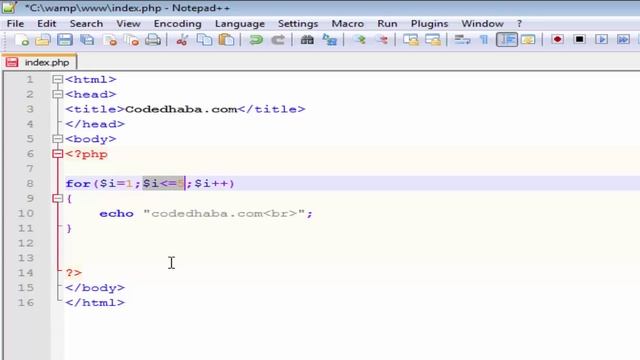Open the Macro menu

click(347, 24)
